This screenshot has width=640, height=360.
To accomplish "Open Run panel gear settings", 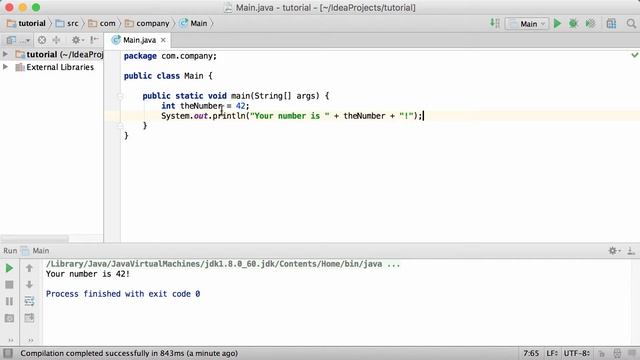I will 614,251.
